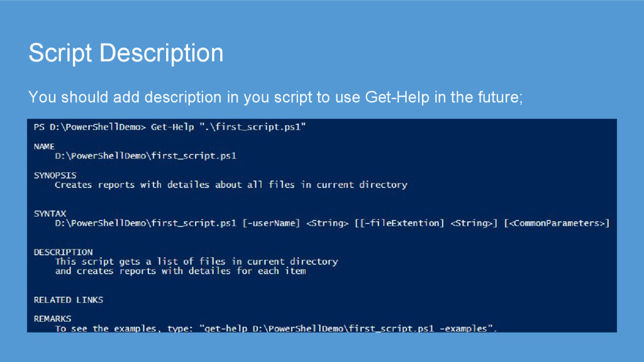Image resolution: width=644 pixels, height=362 pixels.
Task: Click the second description line about reports
Action: [180, 271]
